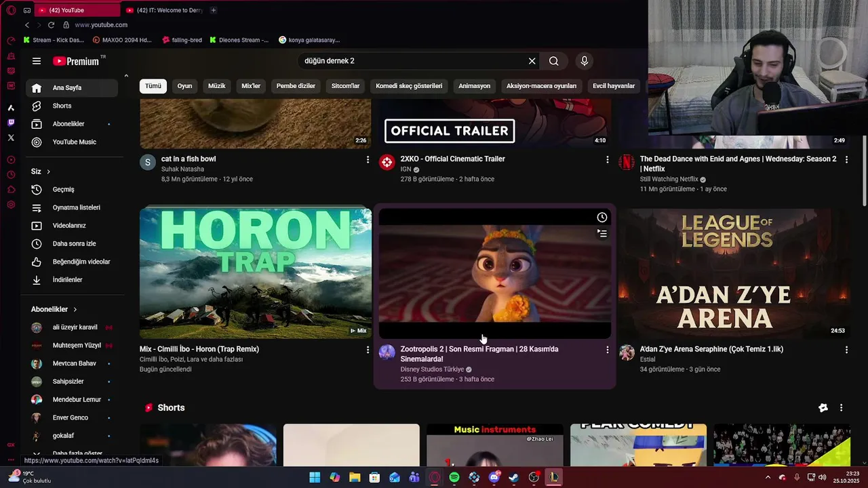Go back in browser history

click(x=27, y=25)
